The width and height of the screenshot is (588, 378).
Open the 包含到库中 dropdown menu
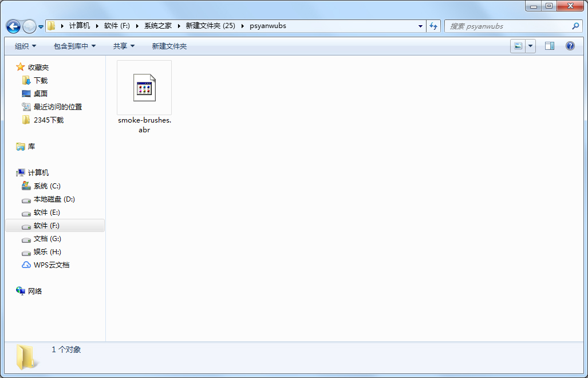tap(74, 46)
